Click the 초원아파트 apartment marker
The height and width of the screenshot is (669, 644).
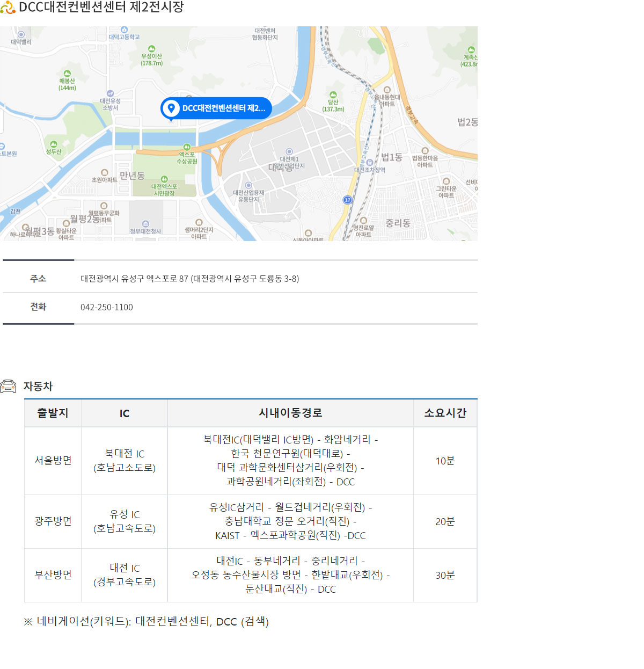105,173
